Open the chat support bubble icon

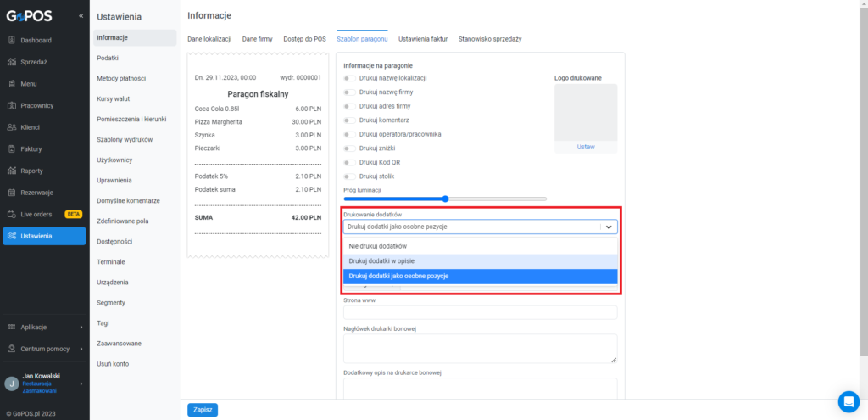point(849,401)
